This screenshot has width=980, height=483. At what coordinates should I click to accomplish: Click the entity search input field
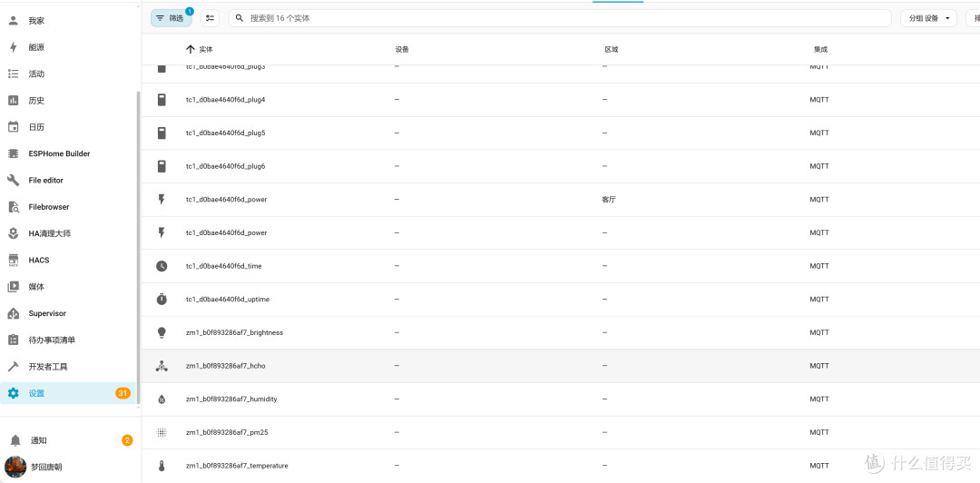pyautogui.click(x=559, y=18)
